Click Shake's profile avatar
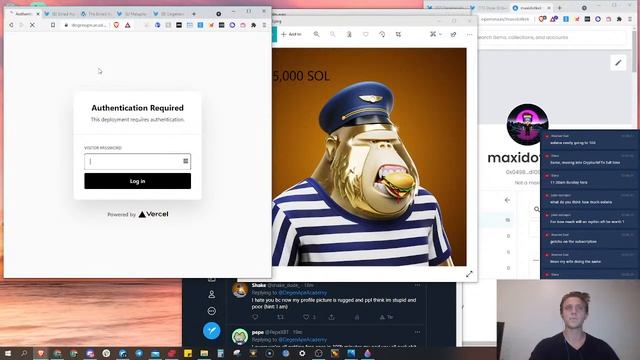Image resolution: width=640 pixels, height=360 pixels. 240,290
